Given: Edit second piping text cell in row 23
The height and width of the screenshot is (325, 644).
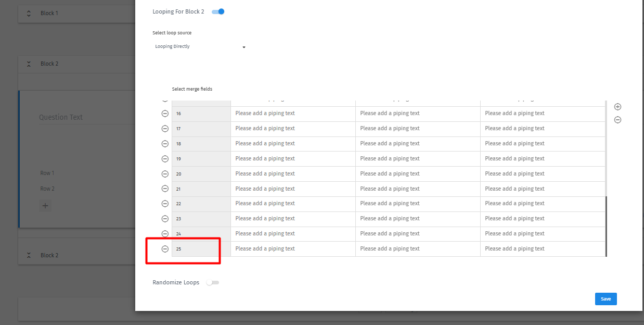Looking at the screenshot, I should tap(418, 219).
